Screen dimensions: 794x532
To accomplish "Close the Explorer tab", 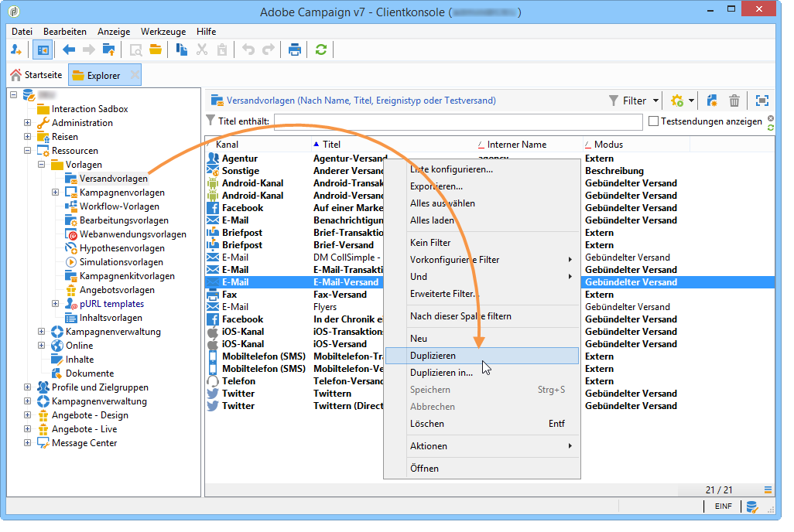I will [134, 75].
